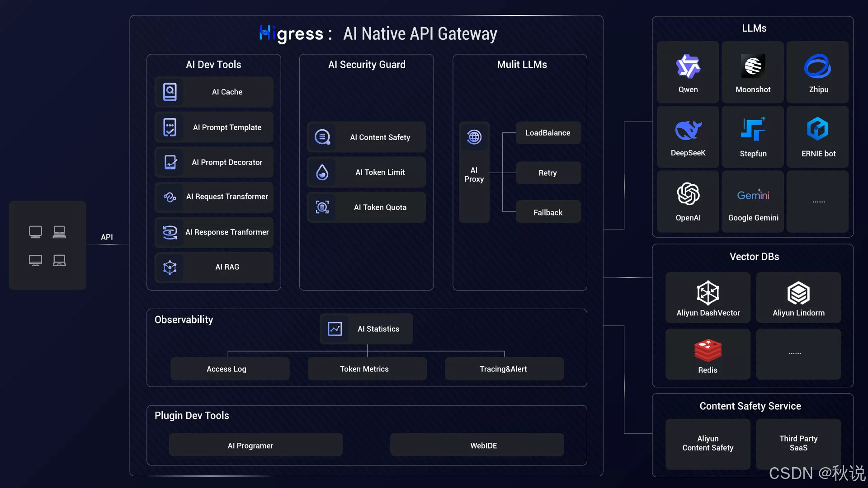Viewport: 868px width, 488px height.
Task: Click the AI Prompt Template icon
Action: tap(170, 127)
